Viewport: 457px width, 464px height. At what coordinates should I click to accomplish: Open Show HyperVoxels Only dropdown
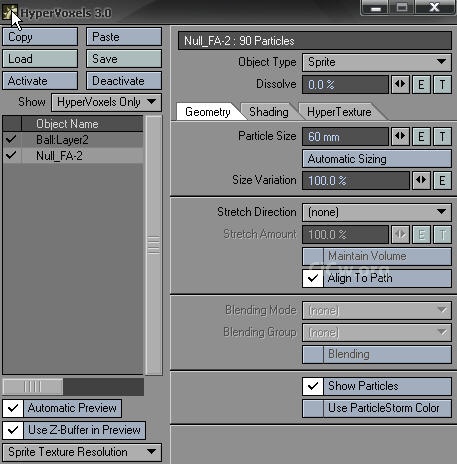106,102
